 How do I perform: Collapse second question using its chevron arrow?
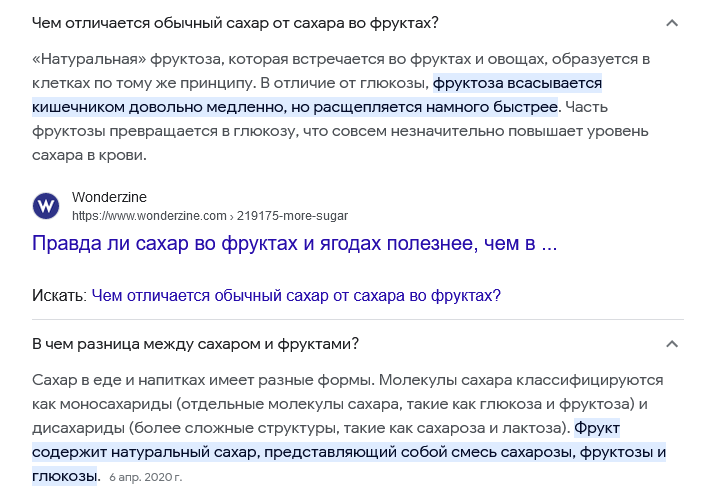672,344
